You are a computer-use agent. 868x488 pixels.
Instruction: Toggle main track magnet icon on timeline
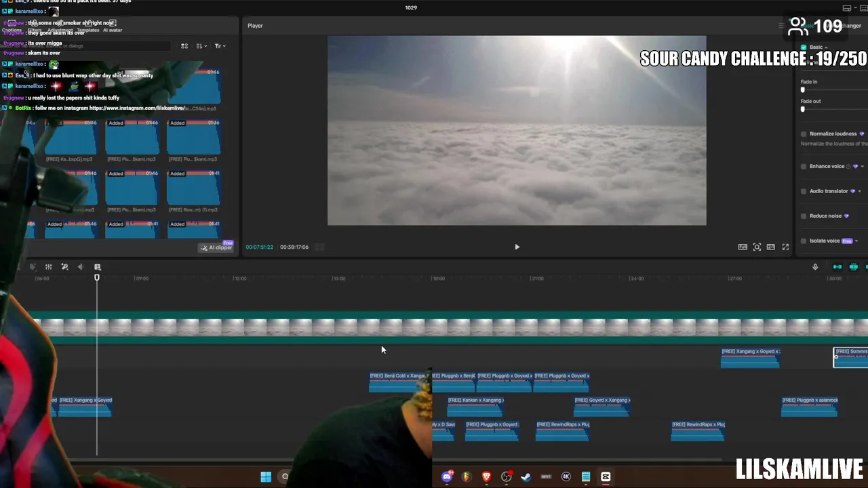tap(837, 266)
